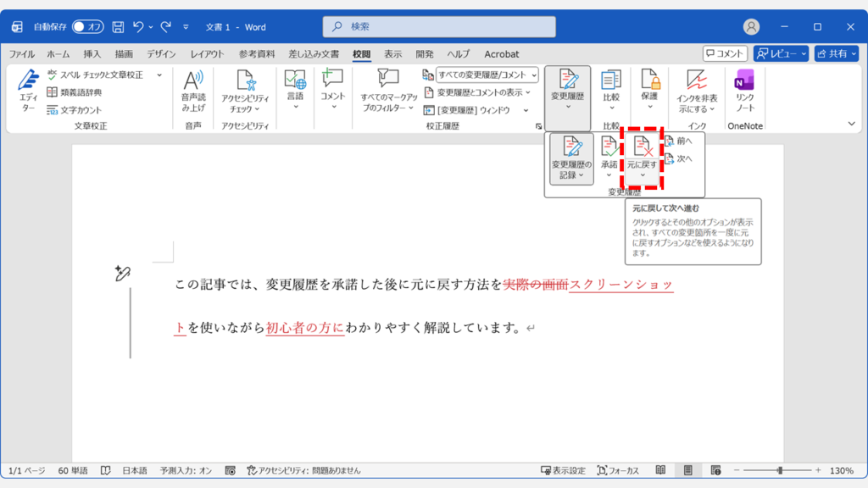
Task: Open the Acrobat ribbon tab
Action: coord(501,53)
